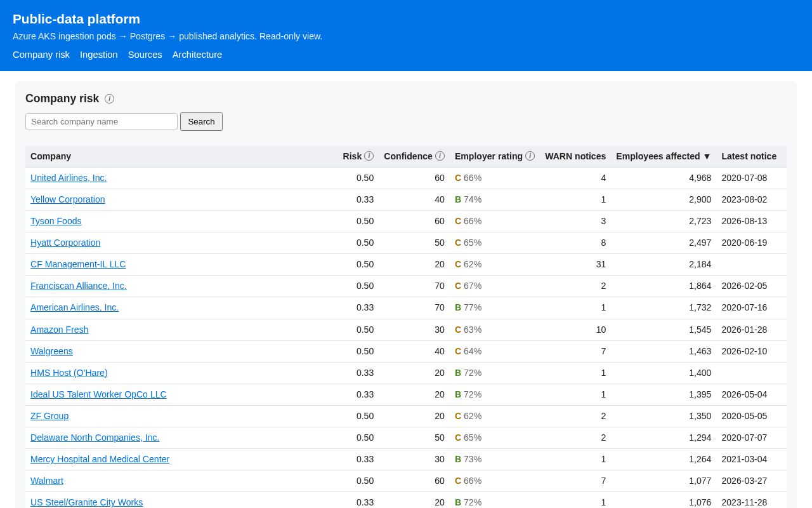Open Yellow Corporation company link

(x=68, y=199)
